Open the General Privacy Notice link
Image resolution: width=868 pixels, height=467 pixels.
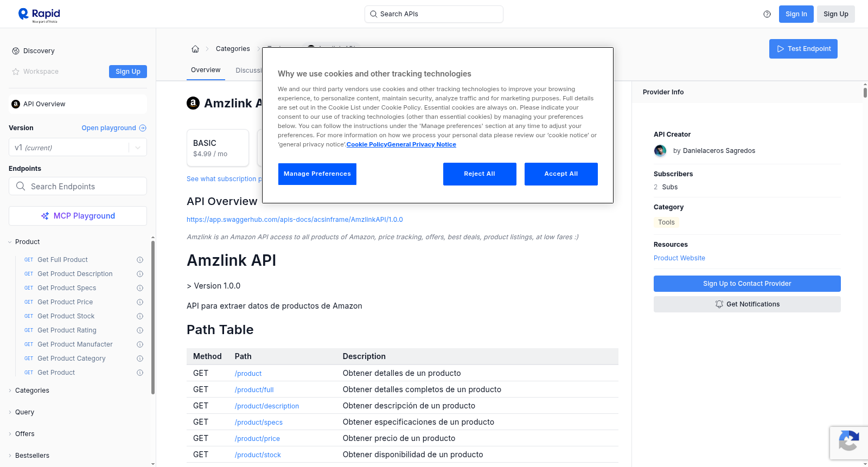tap(422, 144)
